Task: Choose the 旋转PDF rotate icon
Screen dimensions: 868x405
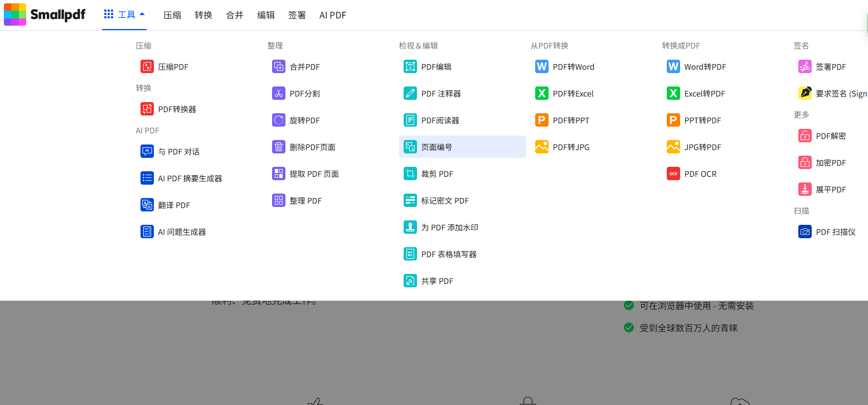Action: 278,120
